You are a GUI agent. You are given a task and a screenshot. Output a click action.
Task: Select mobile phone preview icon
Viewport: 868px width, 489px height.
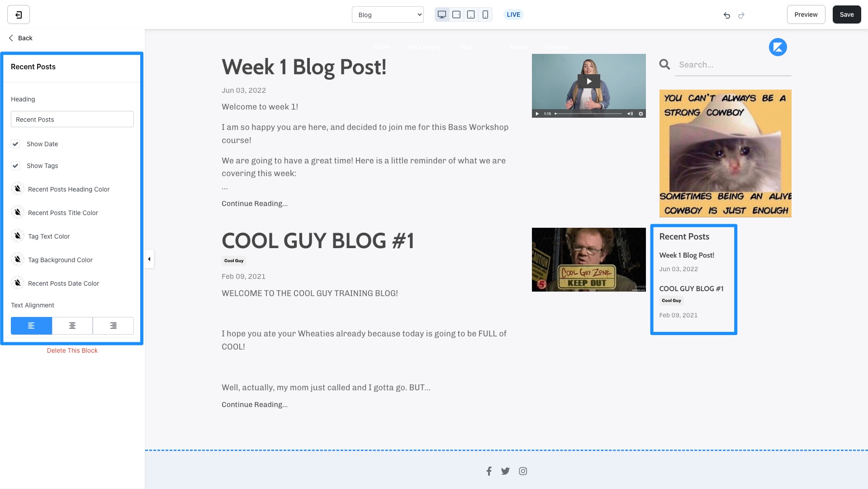485,14
